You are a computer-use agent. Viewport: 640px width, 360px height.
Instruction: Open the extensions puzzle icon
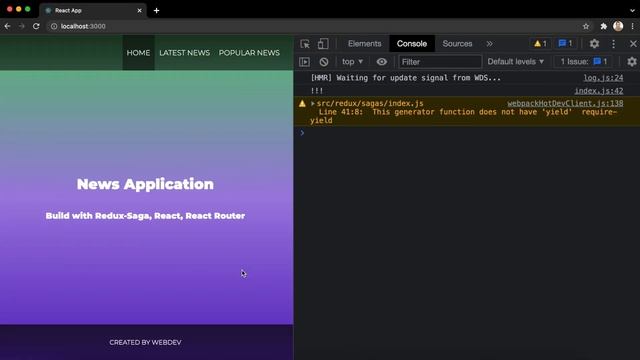(603, 26)
